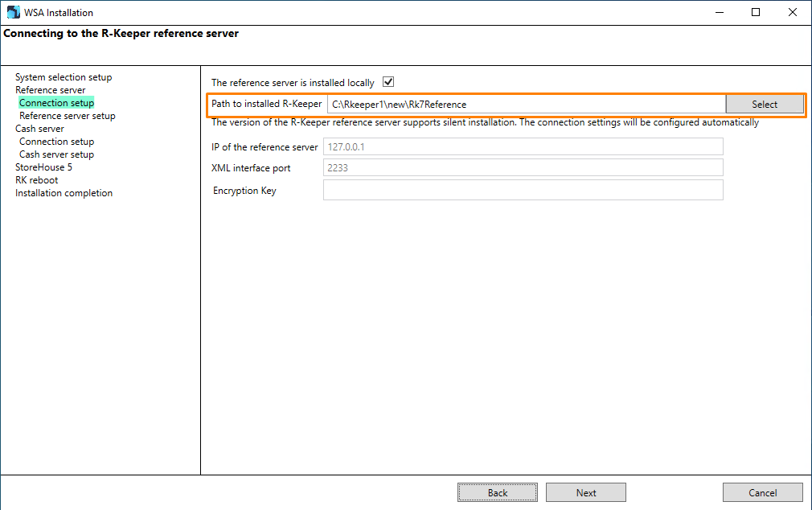This screenshot has width=812, height=510.
Task: Click the Encryption Key input field
Action: (523, 190)
